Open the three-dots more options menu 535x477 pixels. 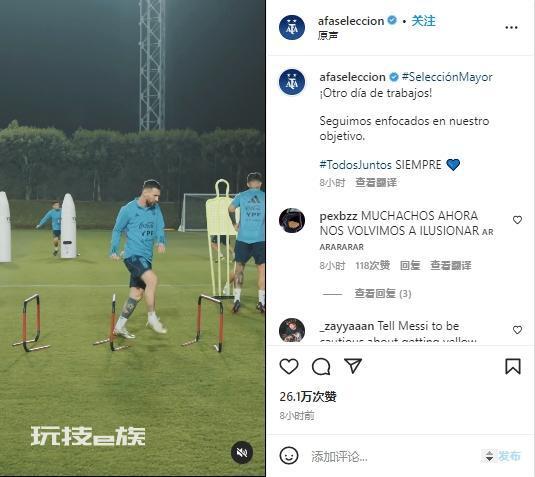point(511,27)
